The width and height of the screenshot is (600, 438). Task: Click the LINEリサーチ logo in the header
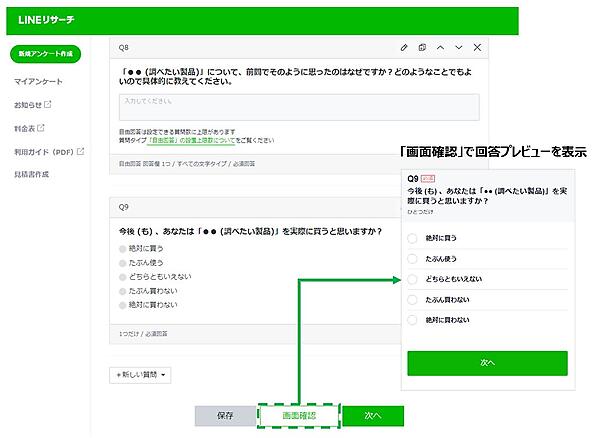point(46,20)
